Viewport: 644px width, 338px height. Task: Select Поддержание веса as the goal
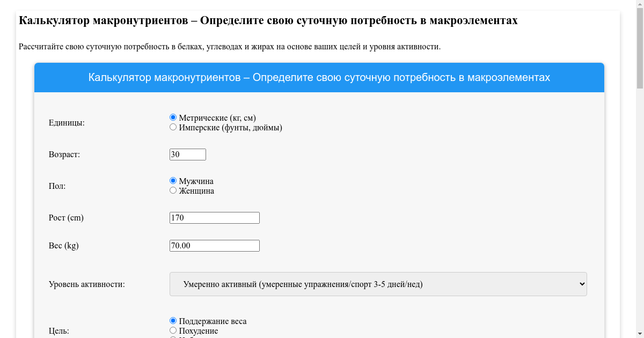[173, 321]
